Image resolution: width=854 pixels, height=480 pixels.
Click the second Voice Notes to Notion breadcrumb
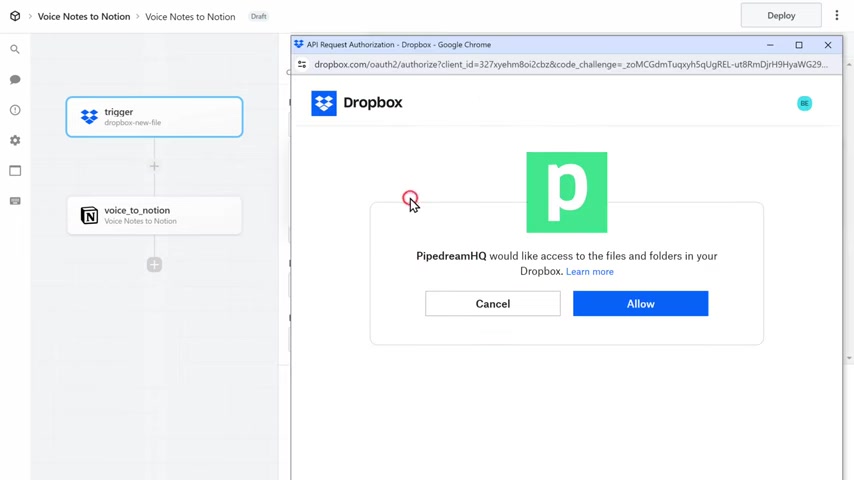pyautogui.click(x=190, y=16)
